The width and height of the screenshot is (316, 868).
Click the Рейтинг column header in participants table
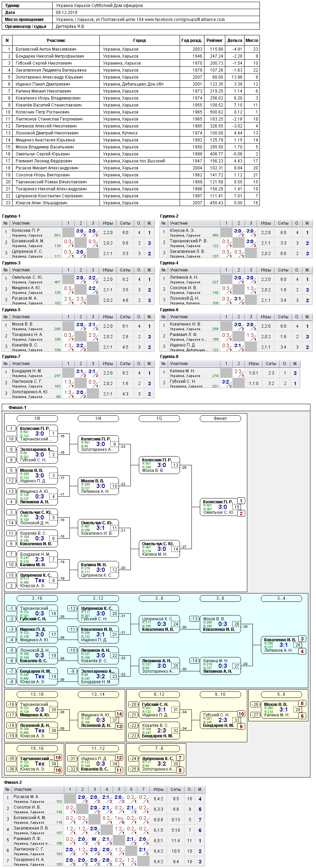pyautogui.click(x=215, y=41)
